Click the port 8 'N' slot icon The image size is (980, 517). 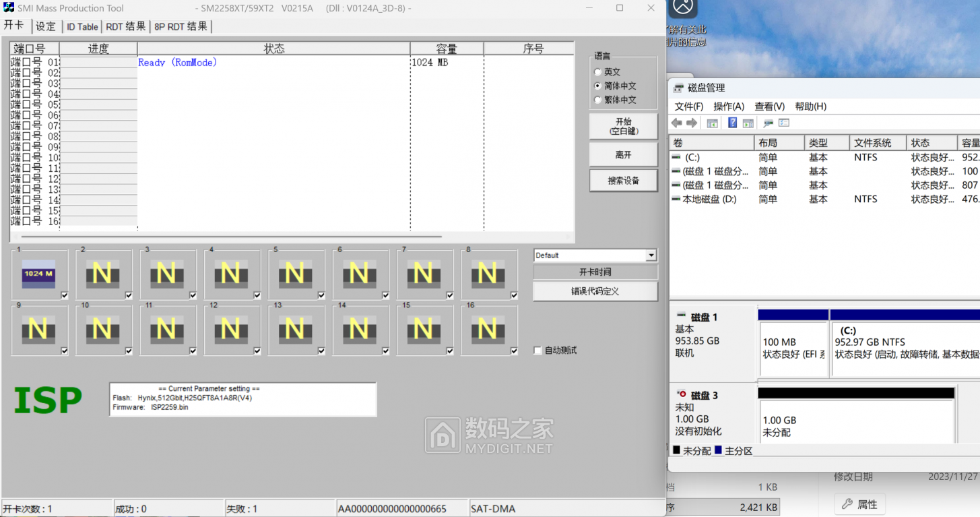tap(488, 274)
